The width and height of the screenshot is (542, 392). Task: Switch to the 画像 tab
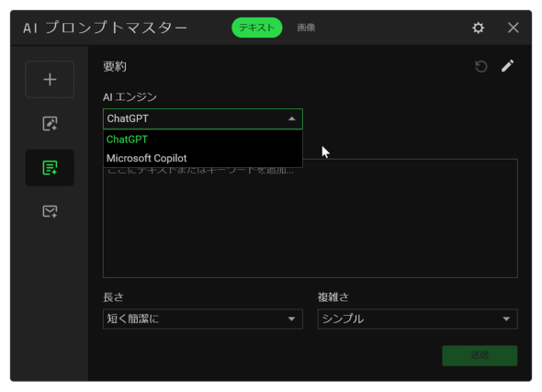[306, 28]
